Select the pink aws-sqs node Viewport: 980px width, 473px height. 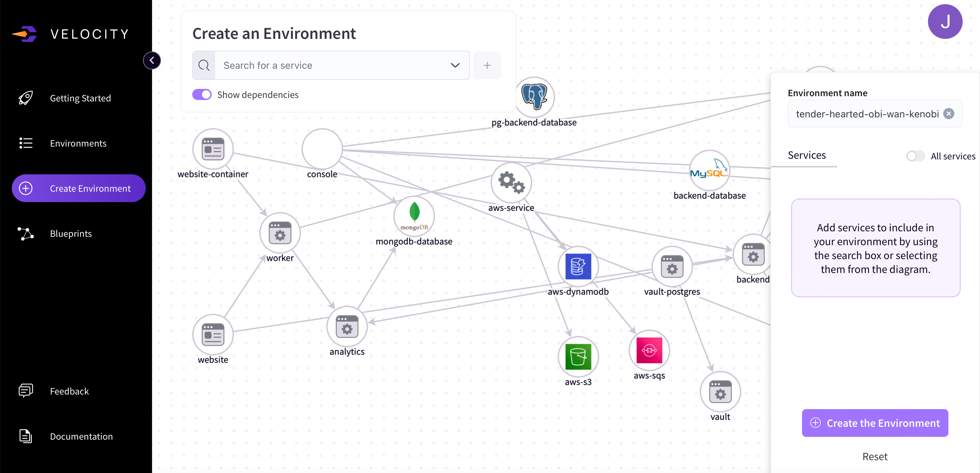point(649,350)
